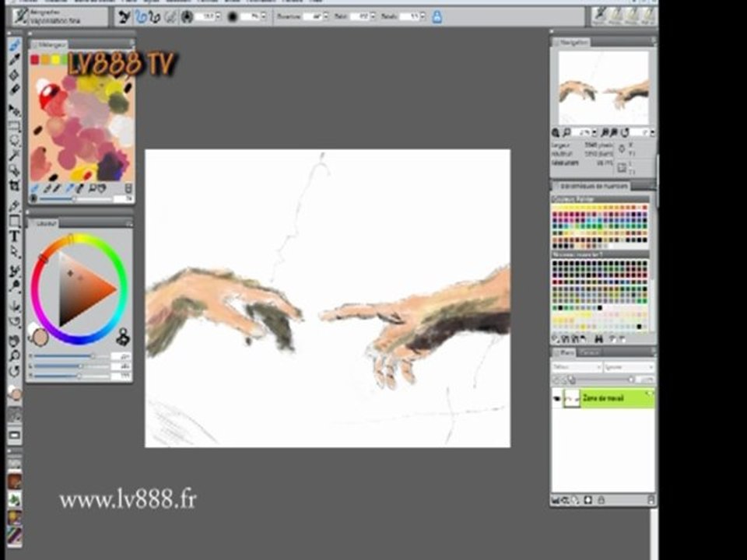Click the layer opacity slider in the Layers panel

click(x=604, y=380)
